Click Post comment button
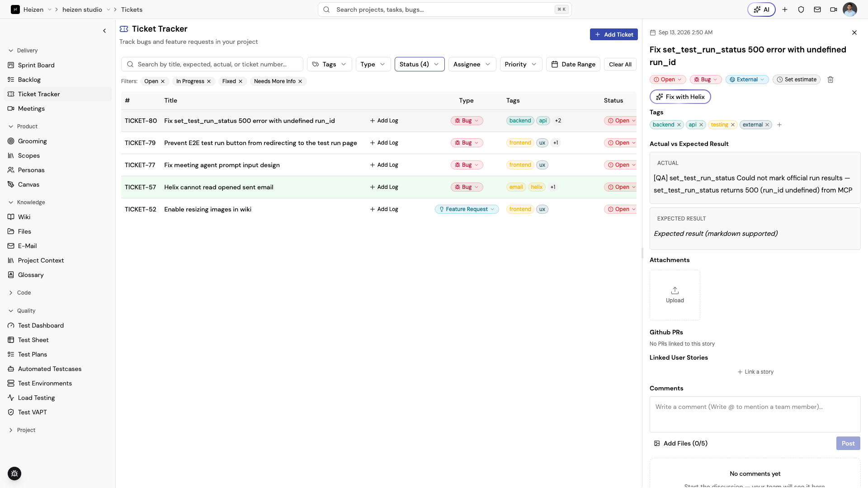Viewport: 868px width, 488px height. click(x=848, y=443)
